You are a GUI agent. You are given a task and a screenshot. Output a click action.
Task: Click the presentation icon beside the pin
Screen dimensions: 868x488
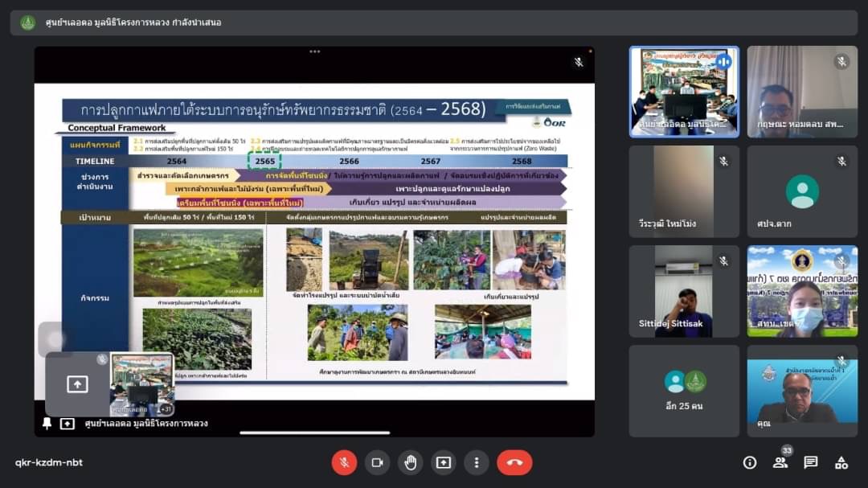pos(67,424)
